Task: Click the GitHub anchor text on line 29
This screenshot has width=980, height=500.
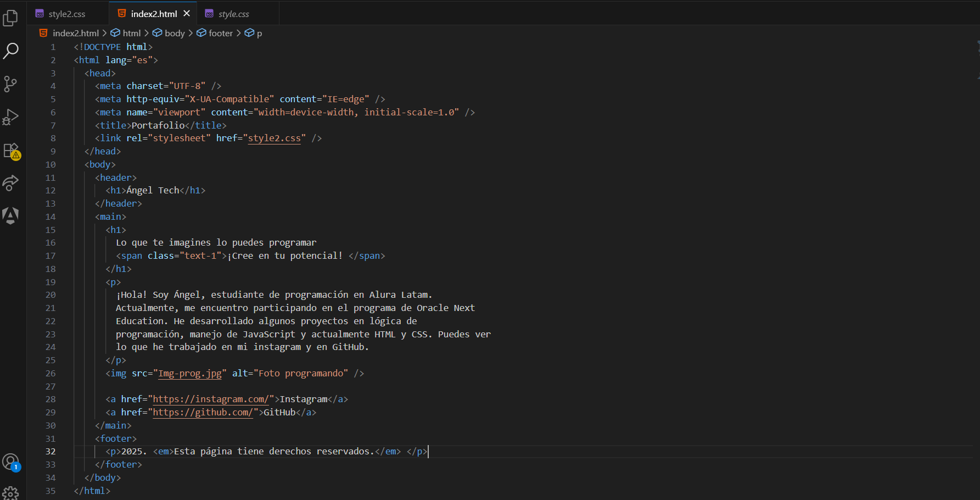Action: tap(280, 412)
